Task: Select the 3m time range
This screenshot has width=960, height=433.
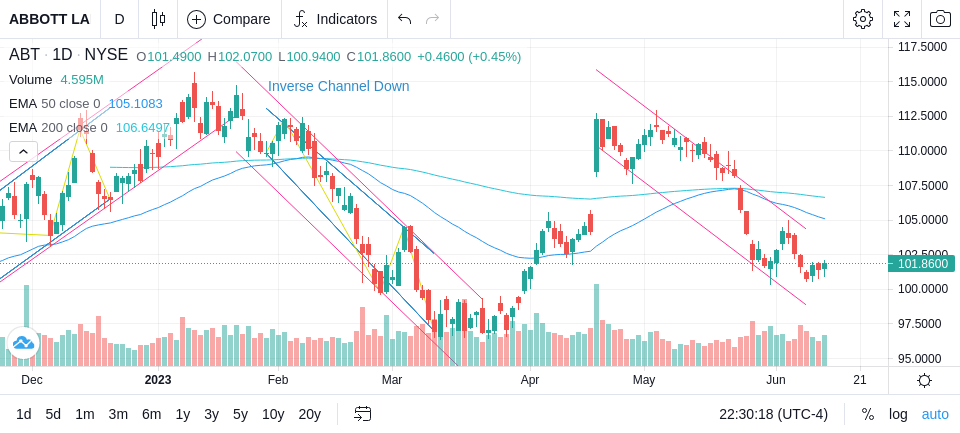Action: (118, 415)
